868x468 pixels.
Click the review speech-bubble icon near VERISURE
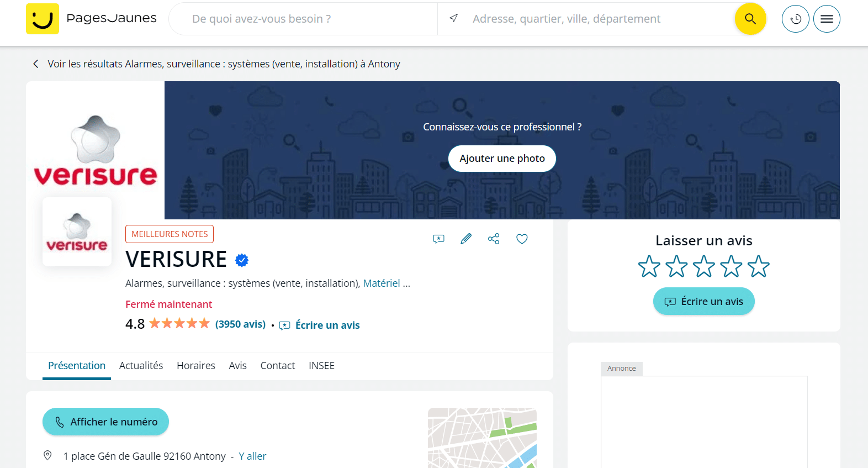click(438, 239)
